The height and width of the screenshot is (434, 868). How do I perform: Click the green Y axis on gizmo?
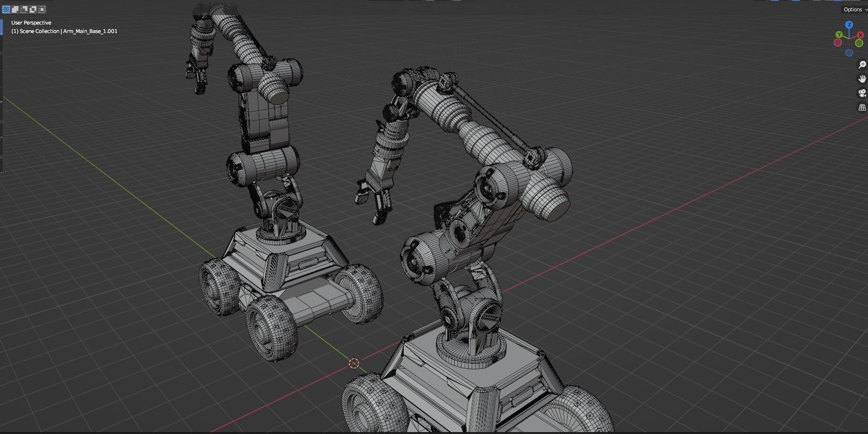click(x=839, y=34)
